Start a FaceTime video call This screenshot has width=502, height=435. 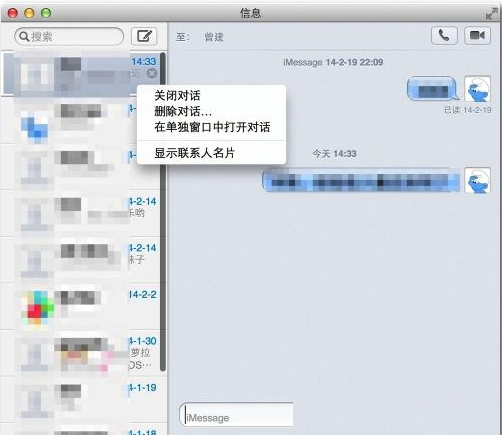coord(477,35)
